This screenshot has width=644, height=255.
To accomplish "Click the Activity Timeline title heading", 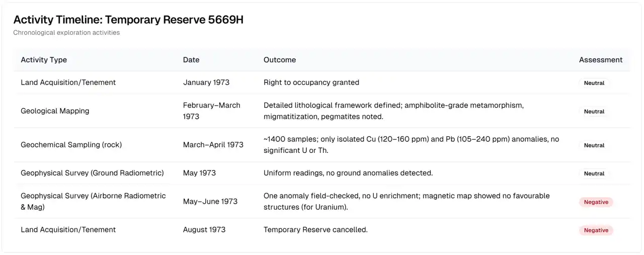I will click(128, 20).
